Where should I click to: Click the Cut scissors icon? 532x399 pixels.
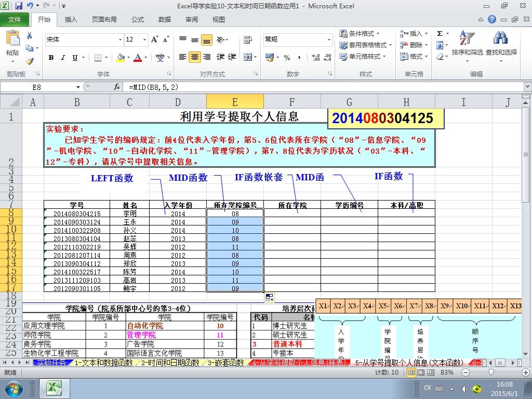(30, 36)
